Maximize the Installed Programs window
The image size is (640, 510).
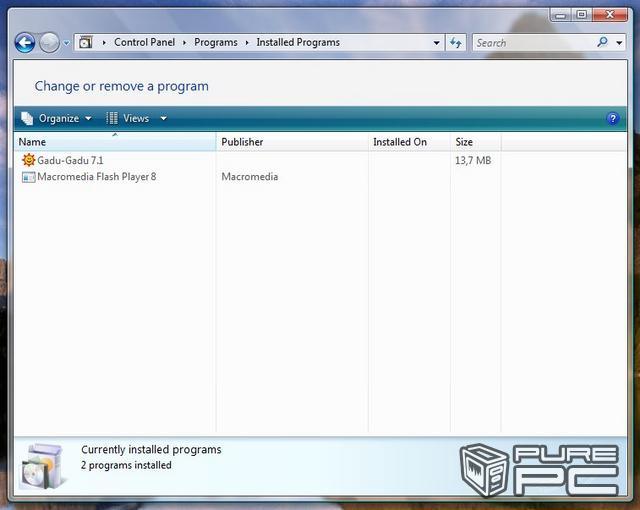(582, 15)
